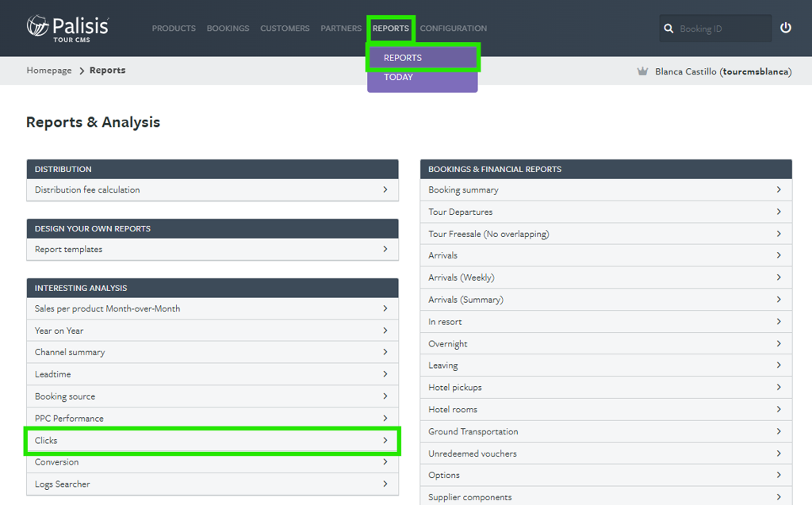Viewport: 812px width, 505px height.
Task: Click chevron on Leadtime row
Action: click(x=385, y=374)
